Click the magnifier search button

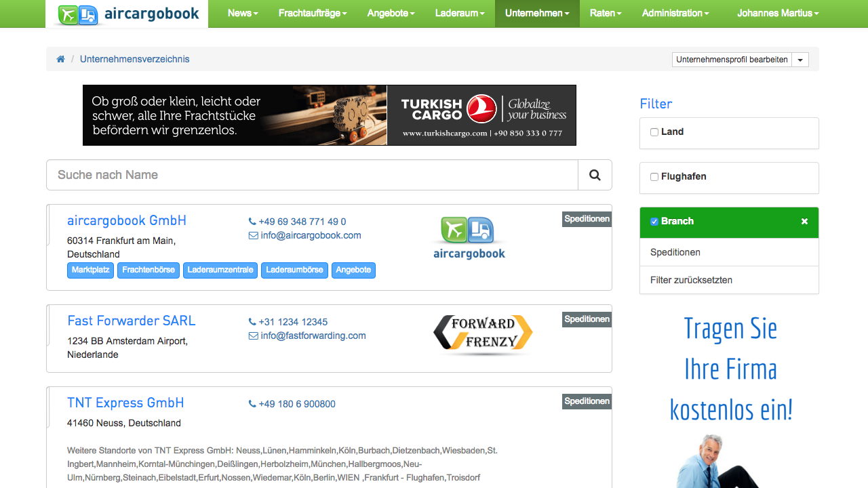pos(595,175)
